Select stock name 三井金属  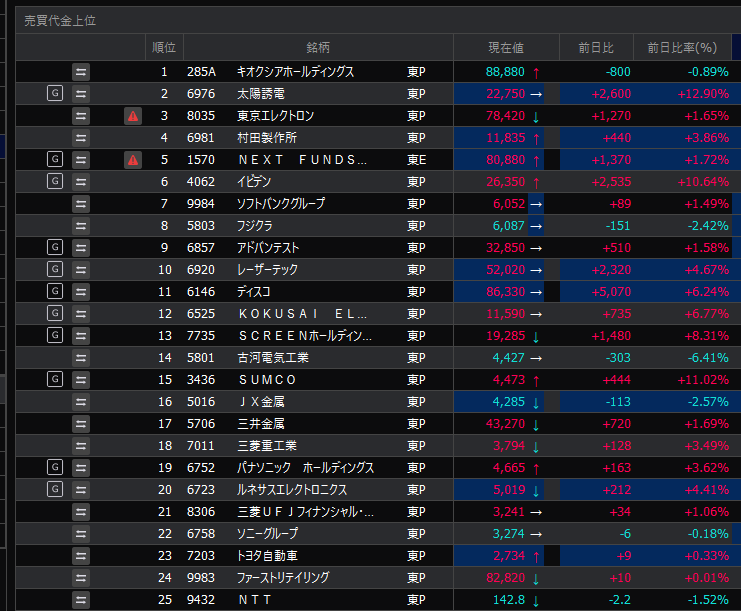tap(261, 423)
